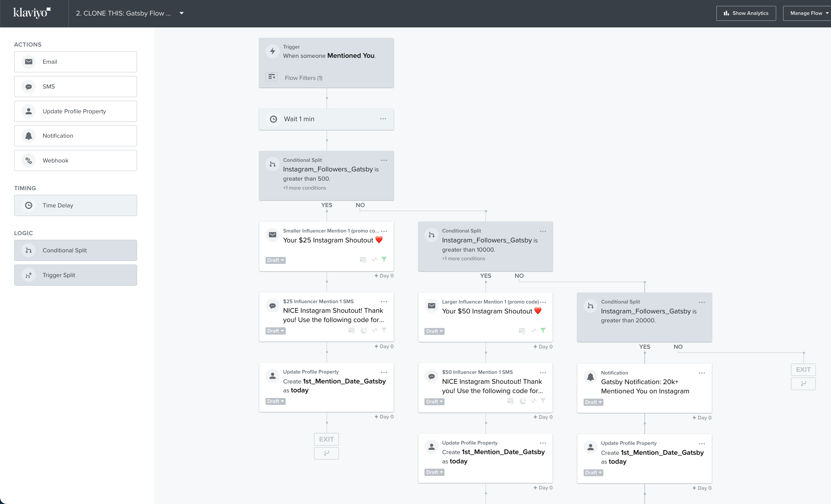Open more options on $50 Influencer SMS card
Image resolution: width=831 pixels, height=504 pixels.
coord(543,373)
